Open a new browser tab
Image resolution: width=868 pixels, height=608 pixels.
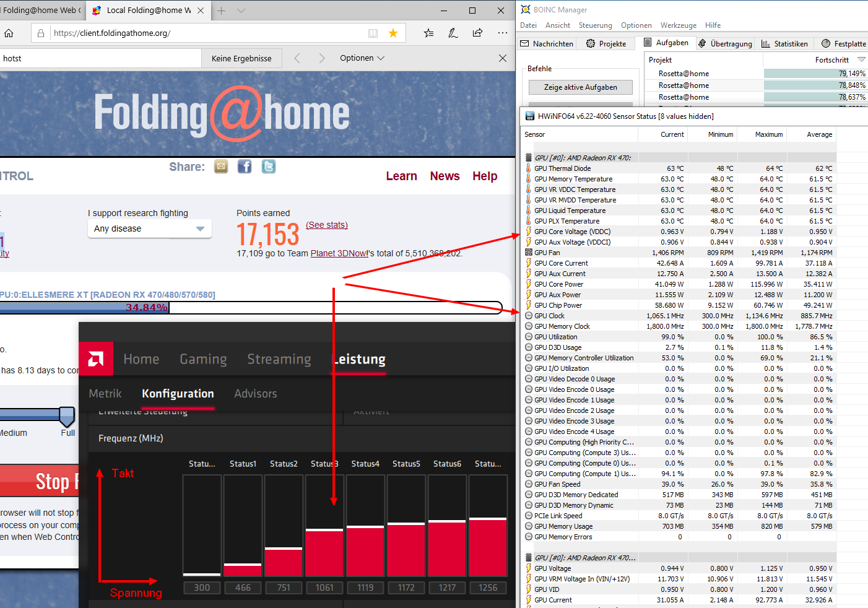(221, 11)
